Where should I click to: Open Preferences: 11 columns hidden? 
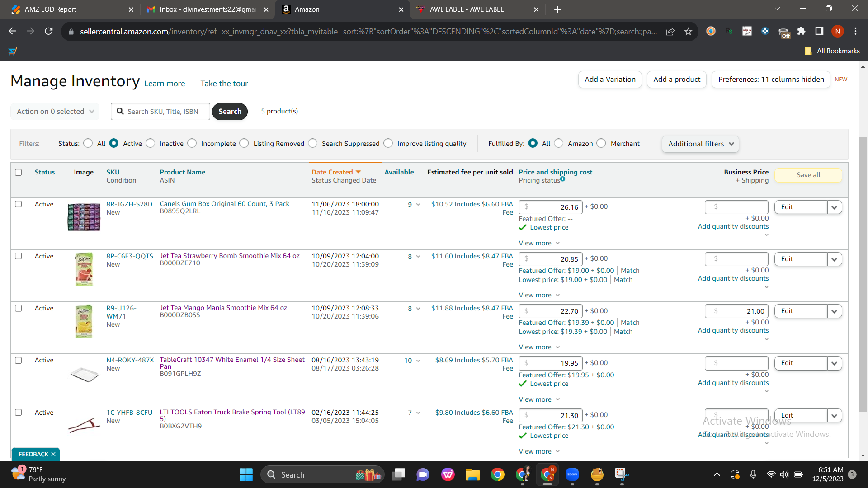[x=771, y=80]
